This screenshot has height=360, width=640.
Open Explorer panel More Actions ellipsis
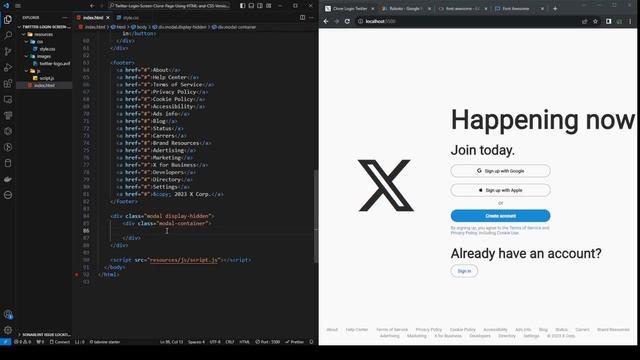[x=64, y=18]
